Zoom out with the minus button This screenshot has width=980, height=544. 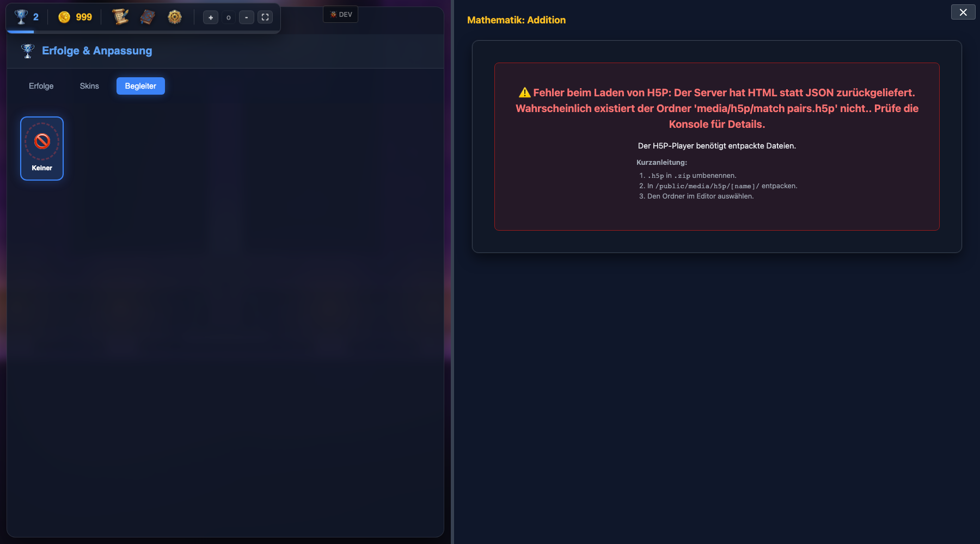coord(247,17)
